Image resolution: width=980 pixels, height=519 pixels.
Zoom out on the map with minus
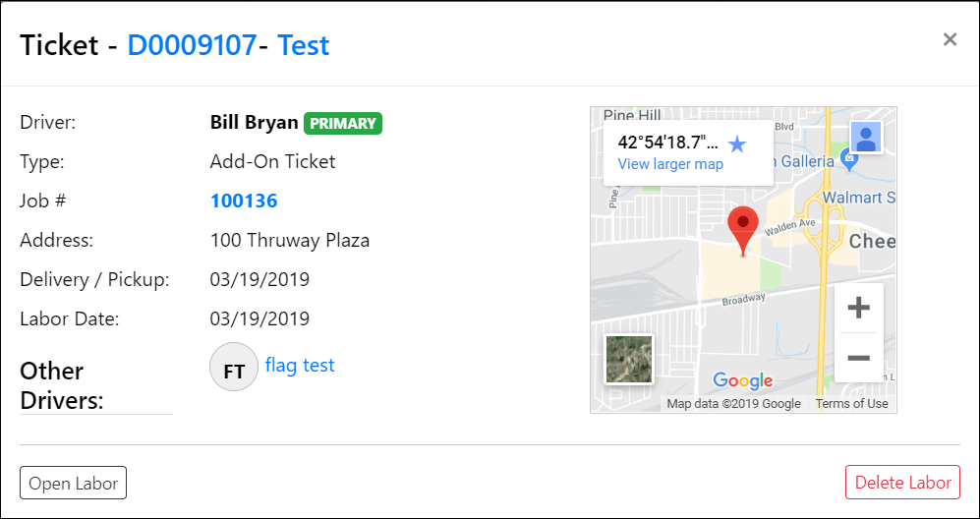[x=858, y=357]
